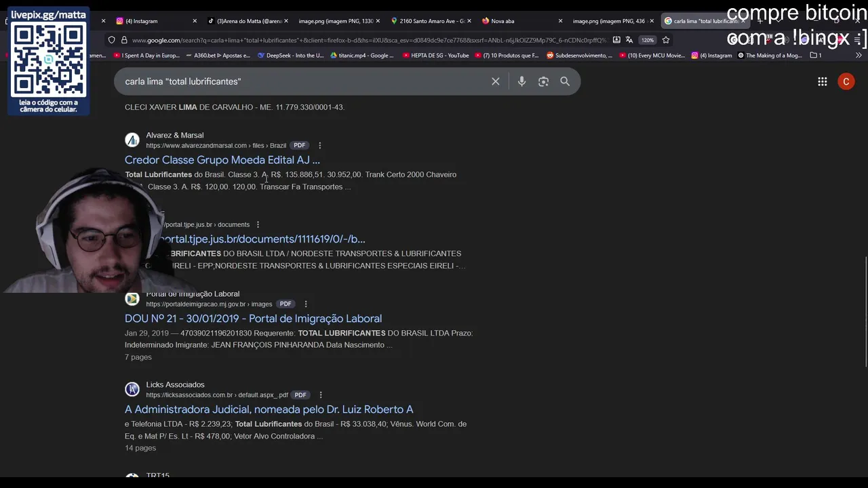The image size is (868, 488).
Task: Open 'Subdesenvolvimento' bookmark
Action: click(x=579, y=56)
